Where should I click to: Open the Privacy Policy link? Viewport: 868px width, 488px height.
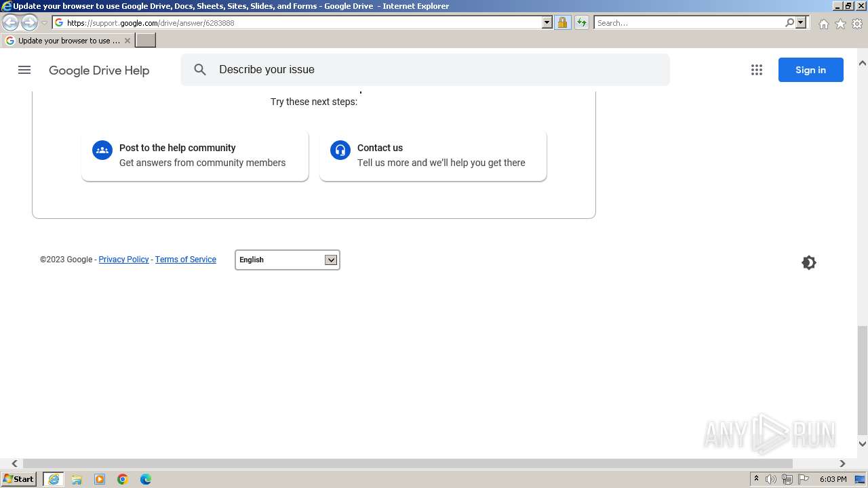(x=123, y=260)
